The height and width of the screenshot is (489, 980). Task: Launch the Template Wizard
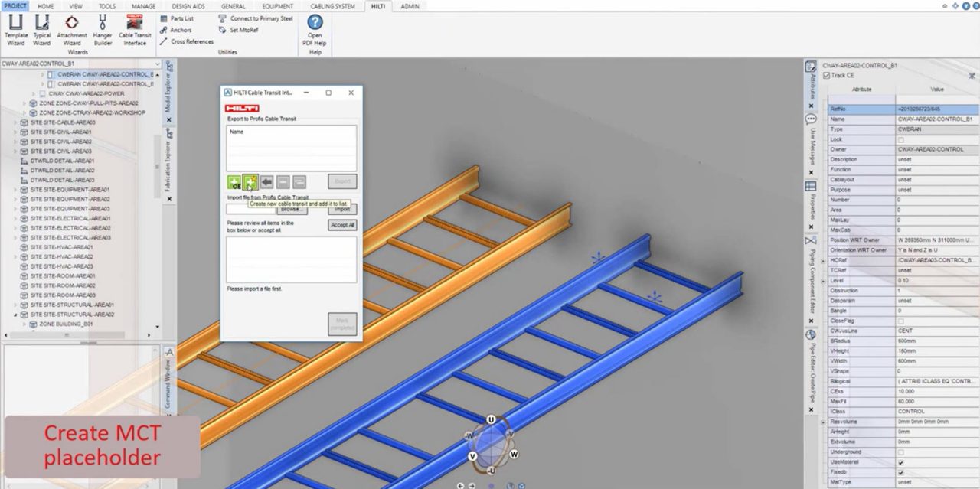pos(16,29)
